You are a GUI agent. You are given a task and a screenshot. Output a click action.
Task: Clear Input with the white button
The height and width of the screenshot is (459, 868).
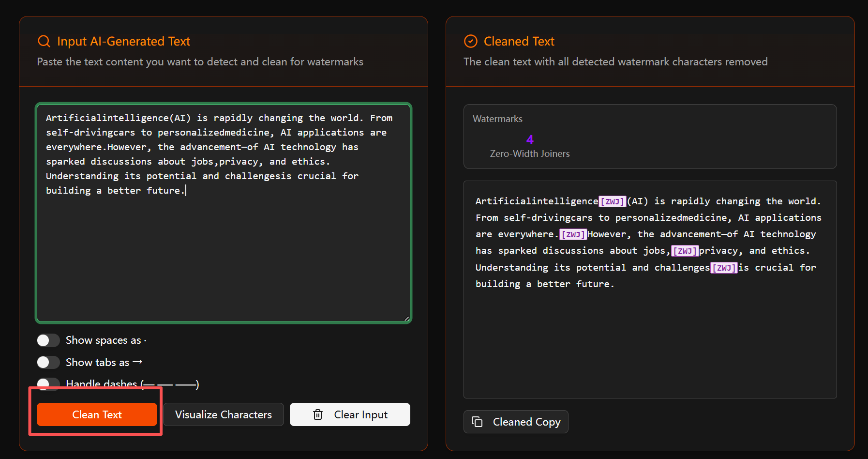pos(350,414)
